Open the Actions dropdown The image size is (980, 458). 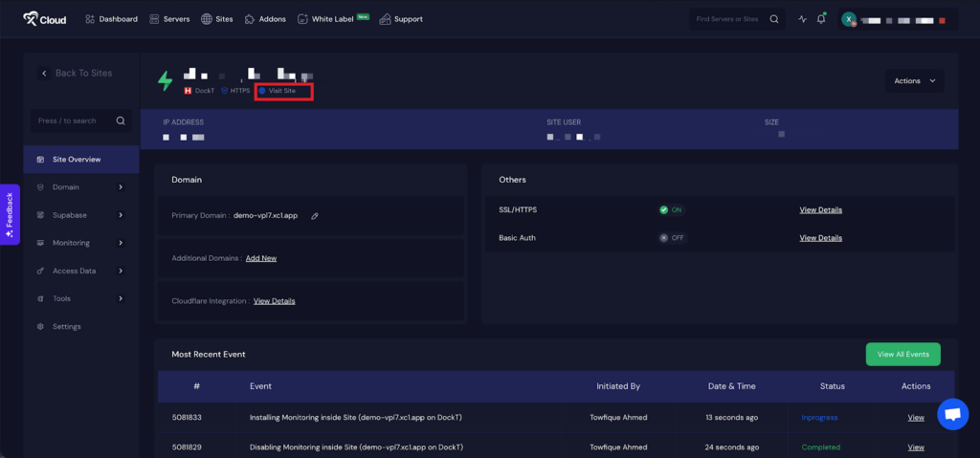coord(914,81)
